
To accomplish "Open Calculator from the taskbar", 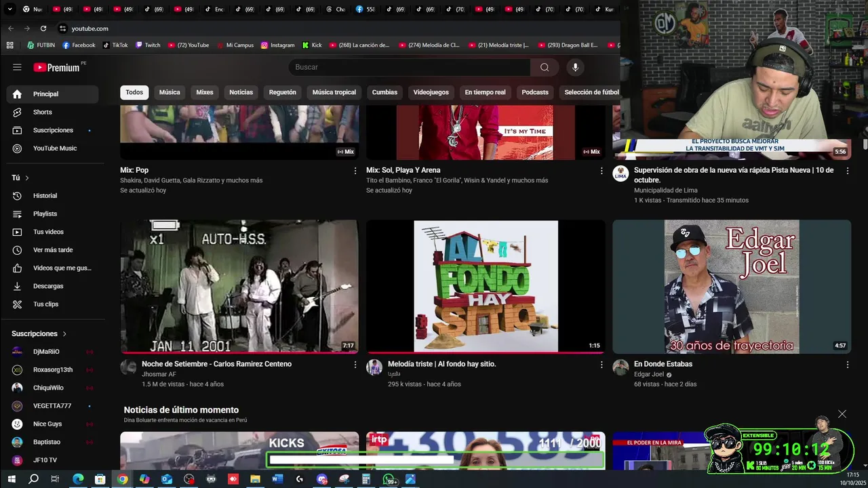I will 366,479.
